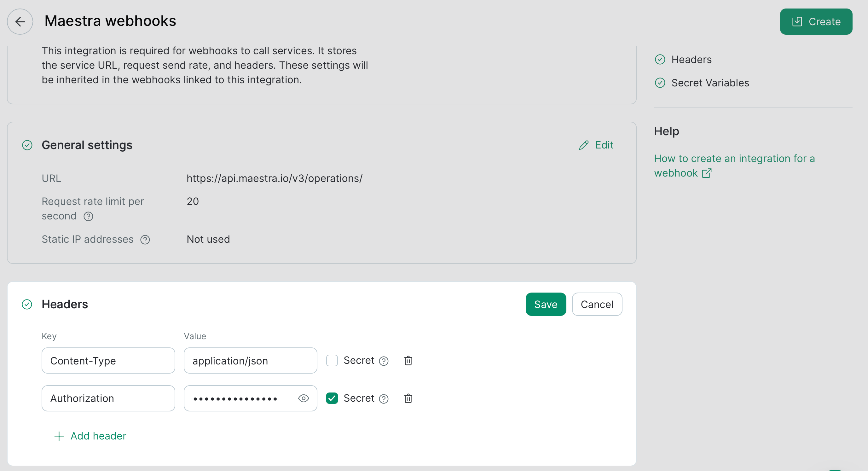The height and width of the screenshot is (471, 868).
Task: Focus the Authorization key field
Action: pos(108,398)
